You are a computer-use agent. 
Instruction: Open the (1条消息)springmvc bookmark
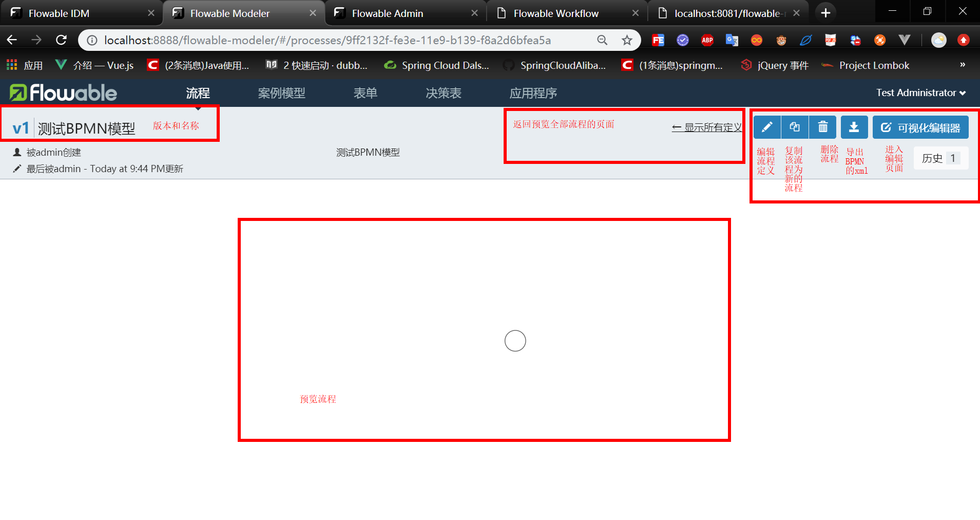click(x=672, y=65)
